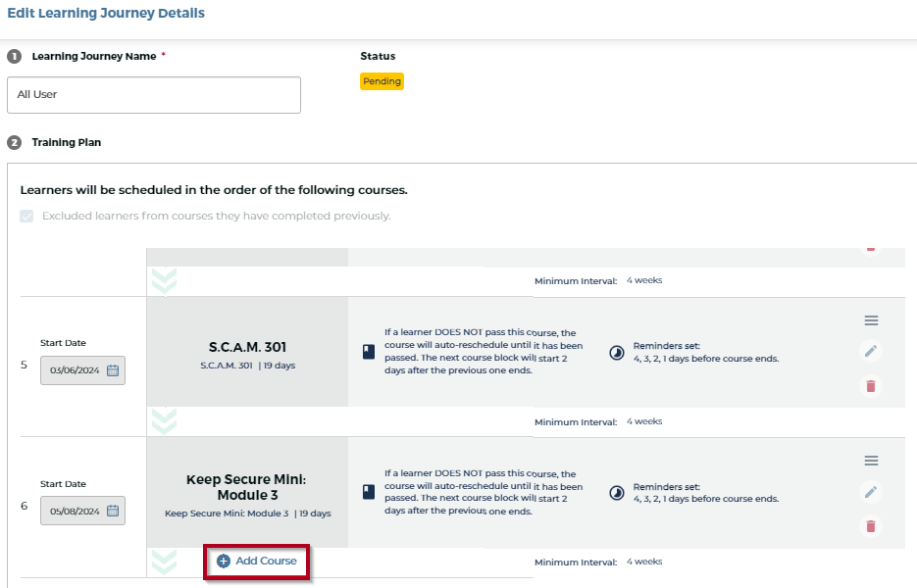
Task: Click 'Keep Secure Mini: Module 3 | 19 days' subtitle
Action: coord(247,514)
